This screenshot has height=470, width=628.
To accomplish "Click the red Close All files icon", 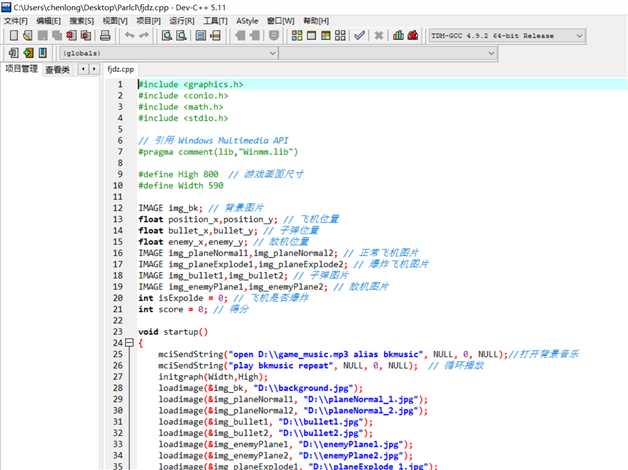I will tap(86, 36).
